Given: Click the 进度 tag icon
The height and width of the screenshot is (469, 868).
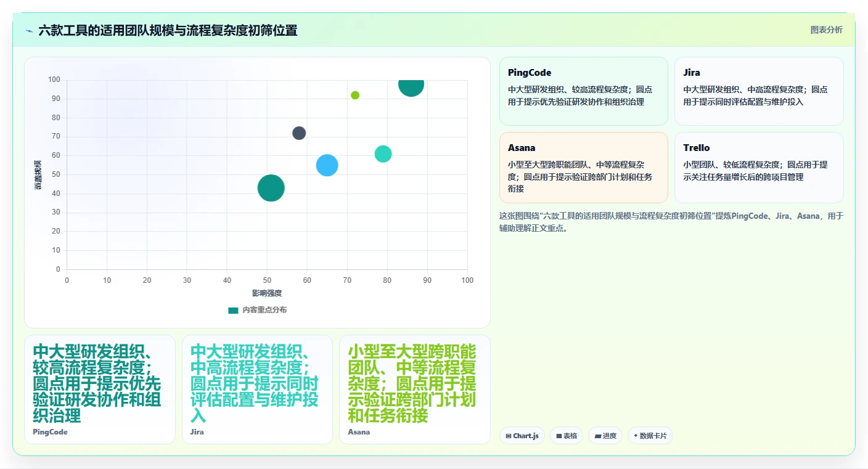Looking at the screenshot, I should 597,436.
